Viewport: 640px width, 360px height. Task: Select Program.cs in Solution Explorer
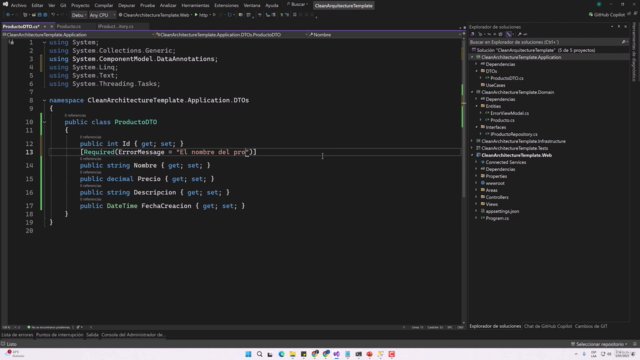click(497, 218)
